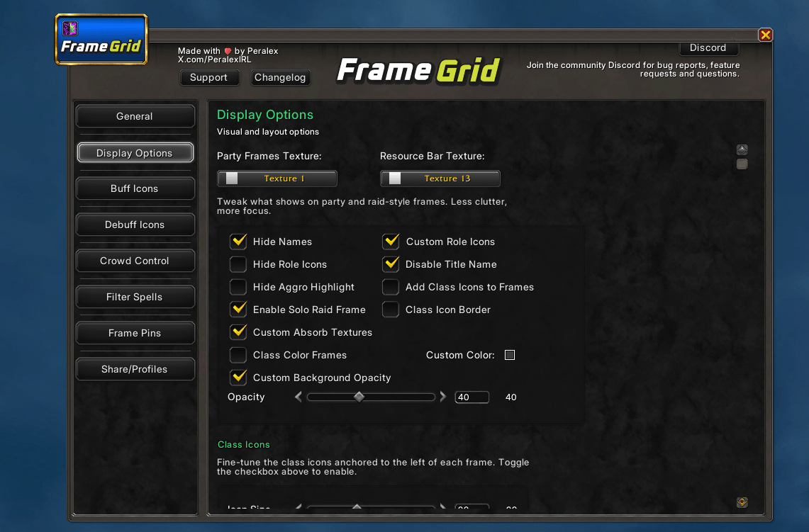Enable the Class Icon Border checkbox
The height and width of the screenshot is (532, 809).
pos(391,310)
